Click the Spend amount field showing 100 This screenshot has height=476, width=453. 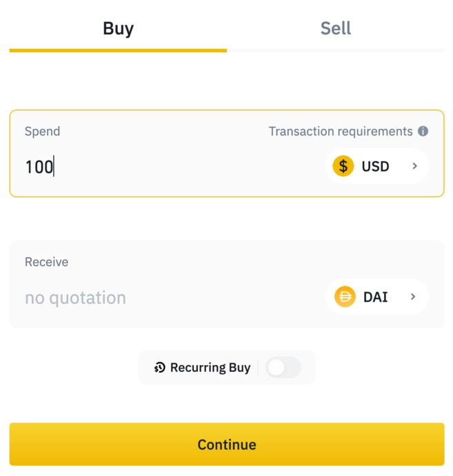(138, 167)
